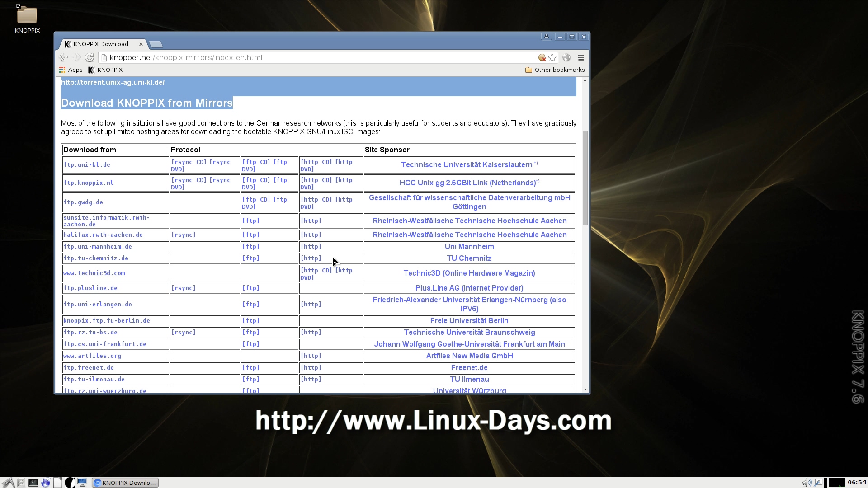Open the Apps shortcut in bookmarks bar

pos(71,70)
